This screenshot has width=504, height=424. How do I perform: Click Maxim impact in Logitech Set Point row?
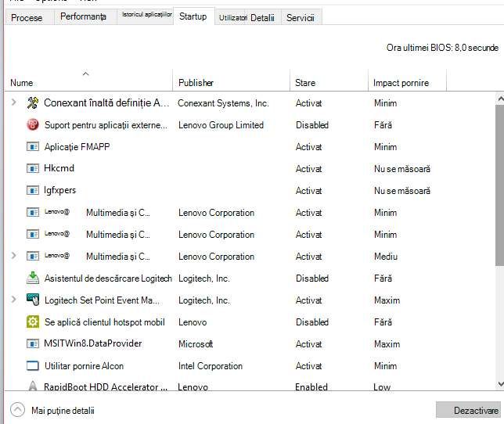tap(387, 300)
